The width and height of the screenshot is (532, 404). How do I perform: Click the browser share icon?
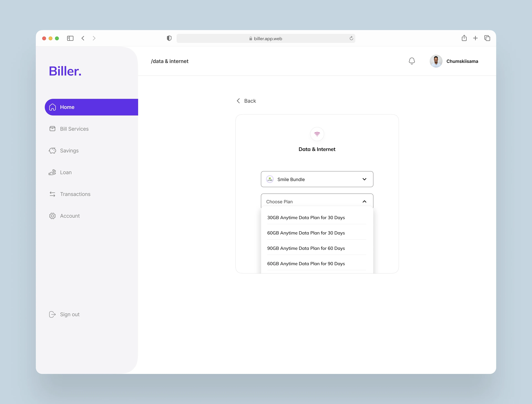[x=464, y=38]
